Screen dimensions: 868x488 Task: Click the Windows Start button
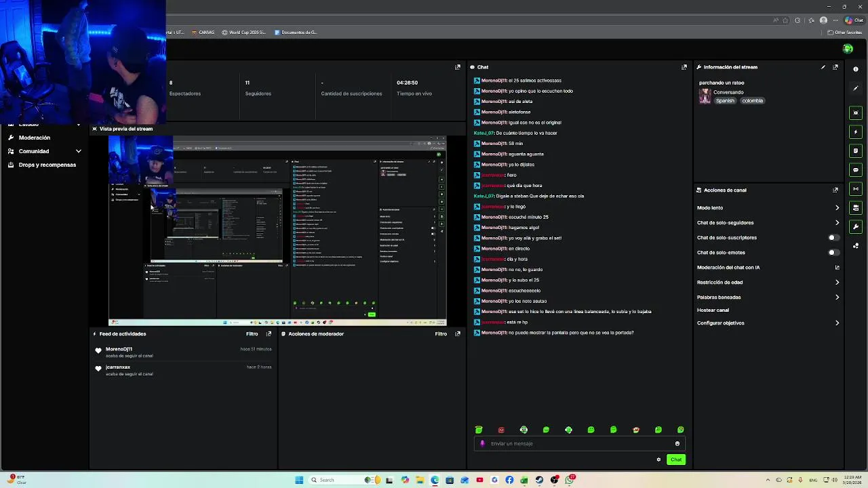[299, 480]
